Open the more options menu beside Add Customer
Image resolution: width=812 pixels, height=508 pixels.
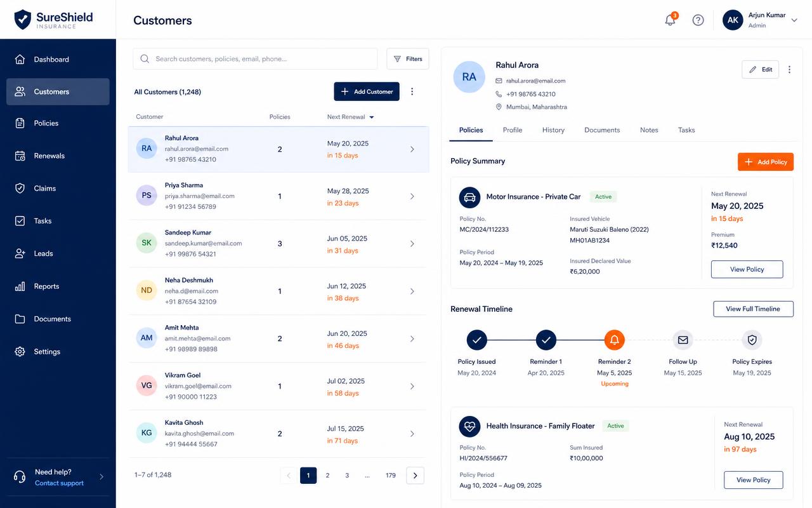[412, 91]
